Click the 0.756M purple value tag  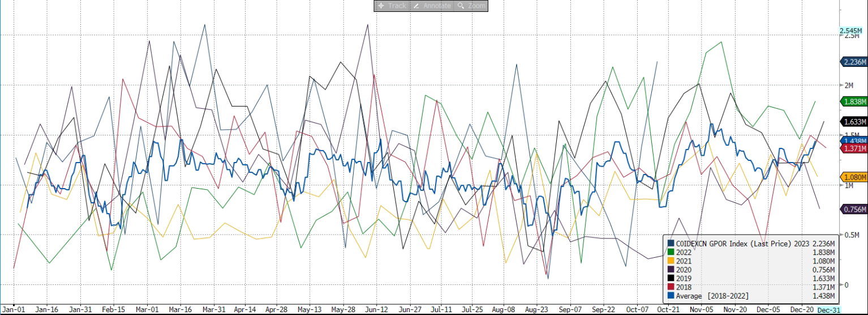point(853,210)
